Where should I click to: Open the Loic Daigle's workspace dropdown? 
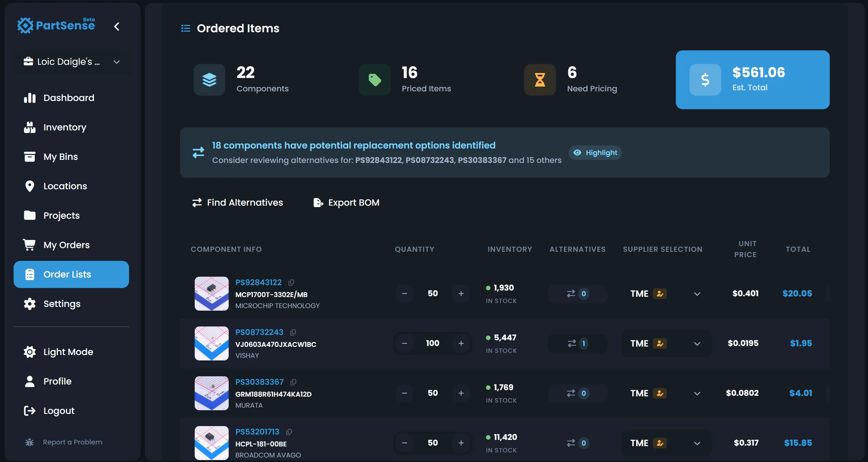[72, 62]
